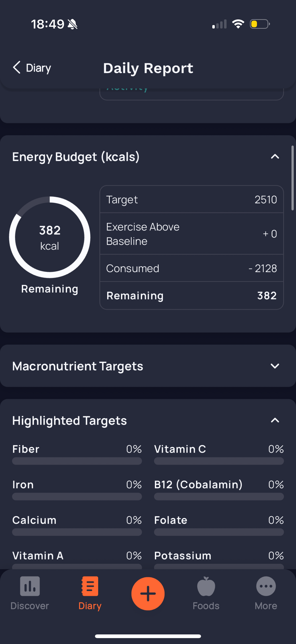Viewport: 296px width, 644px height.
Task: Switch to the Foods tab label
Action: coord(206,606)
